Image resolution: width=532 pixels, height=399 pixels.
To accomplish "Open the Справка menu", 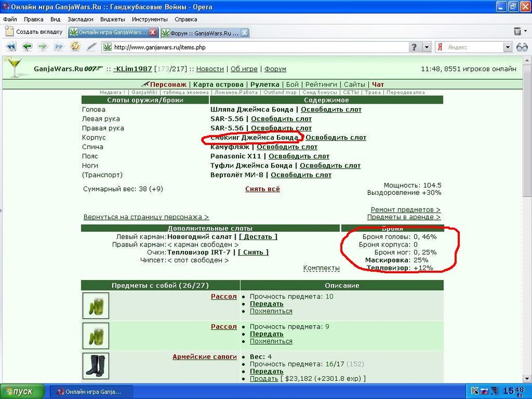I will (x=185, y=19).
